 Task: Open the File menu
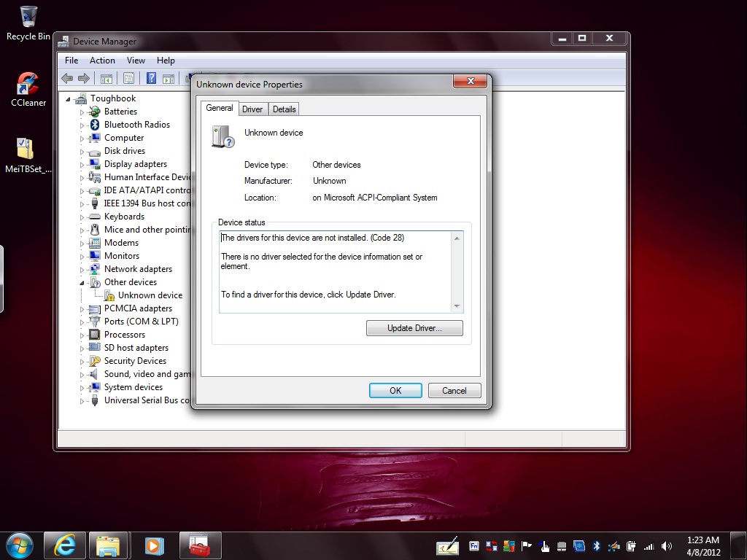71,61
